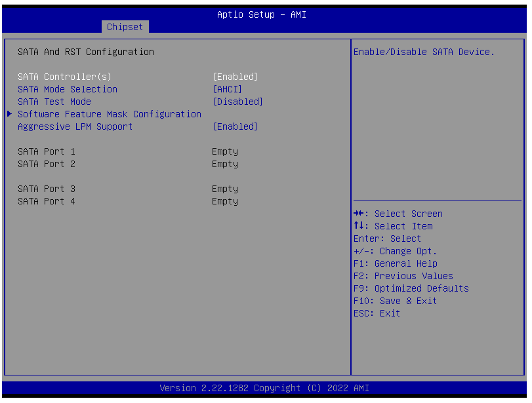
Task: Select the Chipset tab
Action: [125, 27]
